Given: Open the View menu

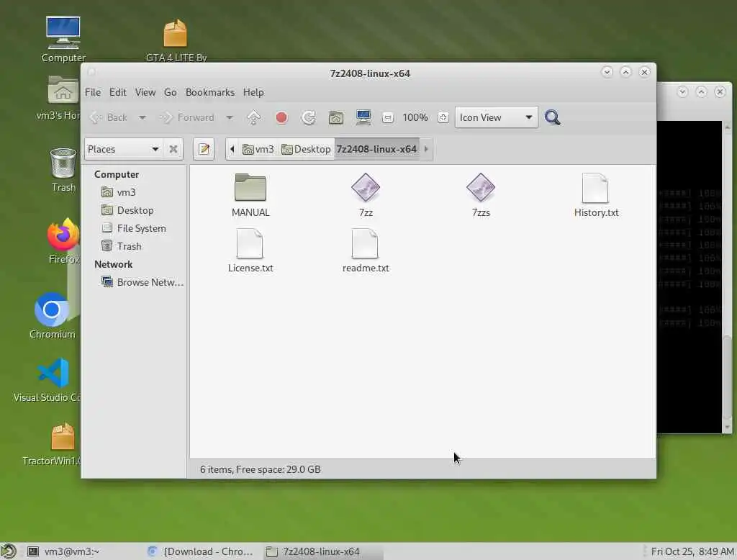Looking at the screenshot, I should pyautogui.click(x=145, y=92).
